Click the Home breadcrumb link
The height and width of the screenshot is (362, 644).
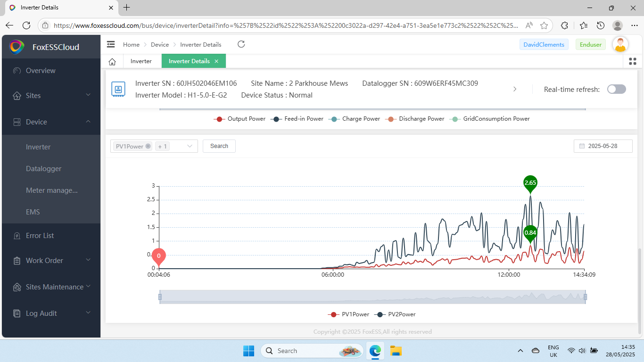coord(131,45)
